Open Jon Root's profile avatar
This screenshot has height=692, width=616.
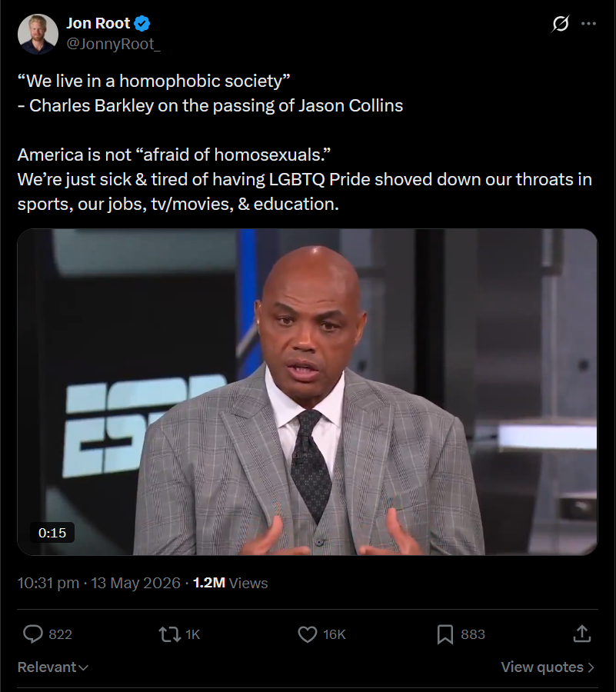click(x=38, y=34)
